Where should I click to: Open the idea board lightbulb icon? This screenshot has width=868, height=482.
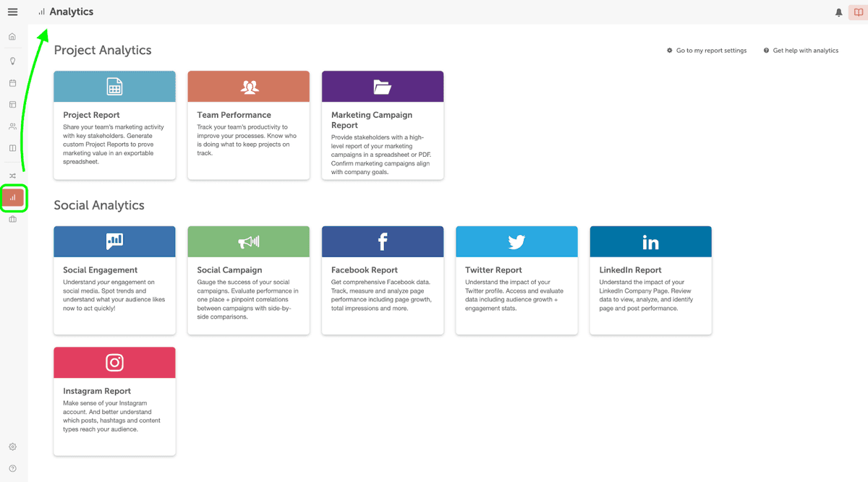coord(12,61)
